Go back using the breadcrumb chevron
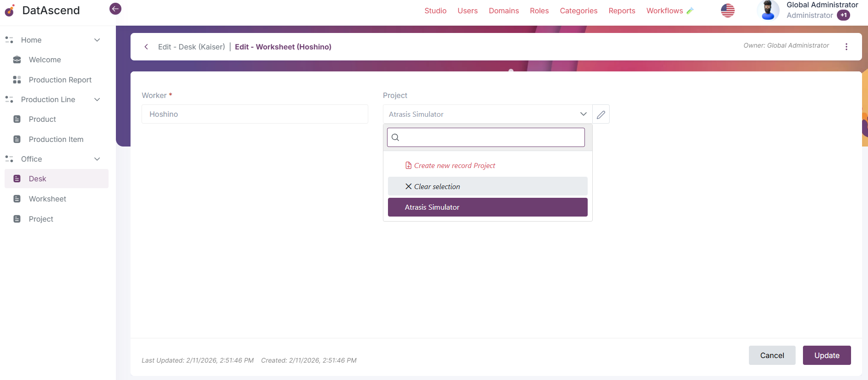The image size is (868, 380). click(x=146, y=47)
